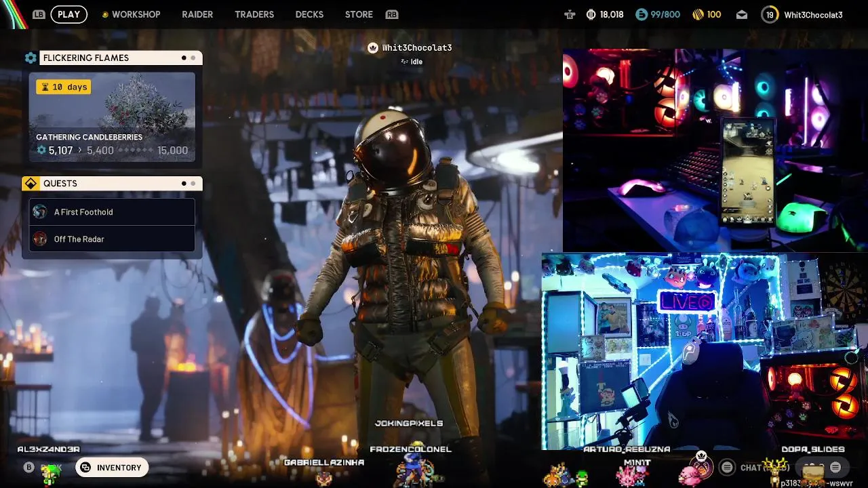This screenshot has width=868, height=488.
Task: Click the 5,400 next milestone value
Action: pyautogui.click(x=100, y=150)
